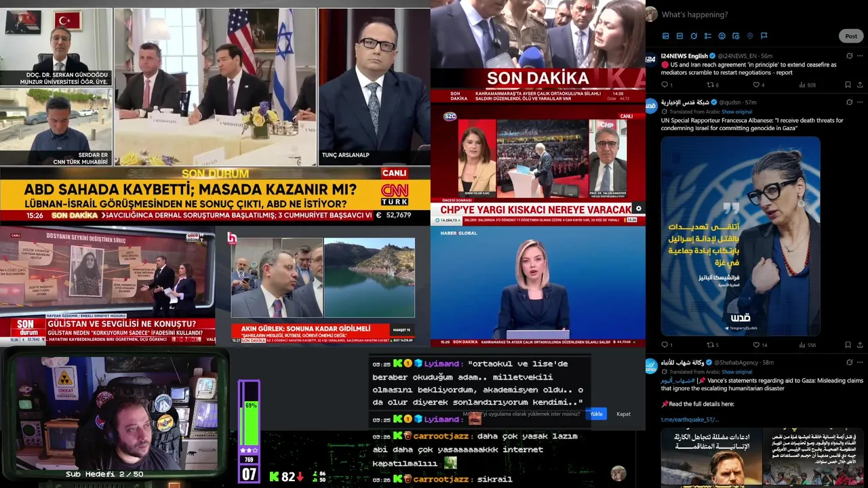Click the @qudsn handle
This screenshot has height=488, width=868.
tap(730, 102)
